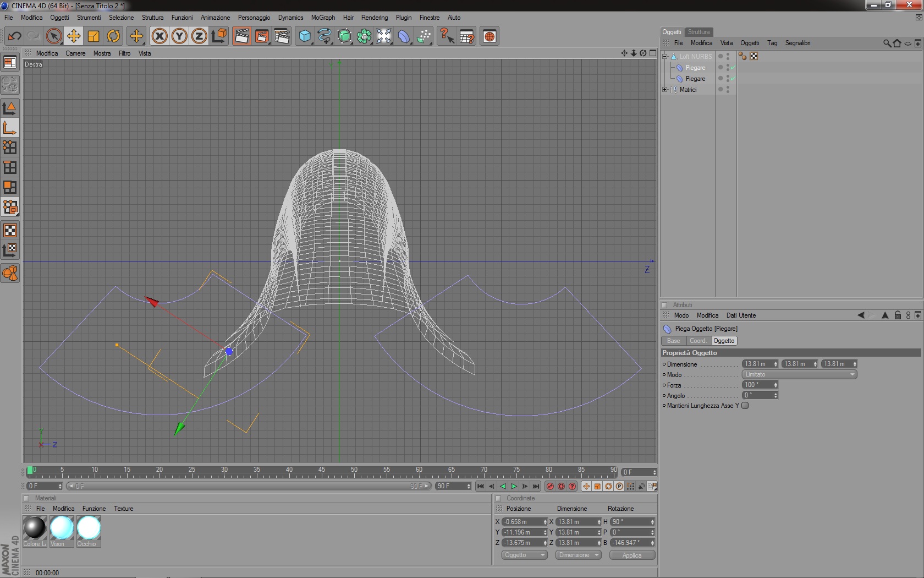The image size is (924, 578).
Task: Open the deformer objects icon
Action: (404, 36)
